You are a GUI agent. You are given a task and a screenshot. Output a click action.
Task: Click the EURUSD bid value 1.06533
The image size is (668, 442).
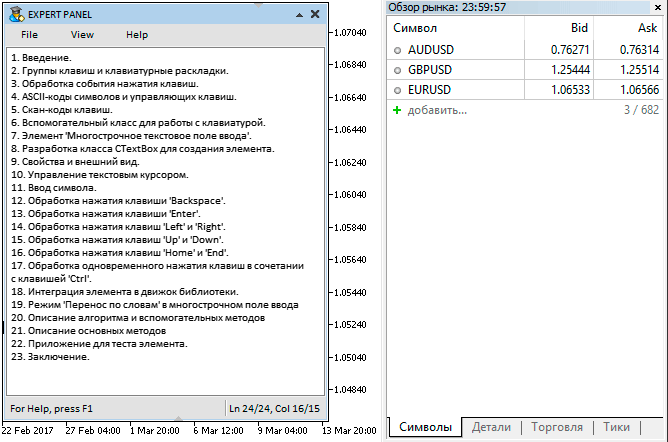coord(570,90)
